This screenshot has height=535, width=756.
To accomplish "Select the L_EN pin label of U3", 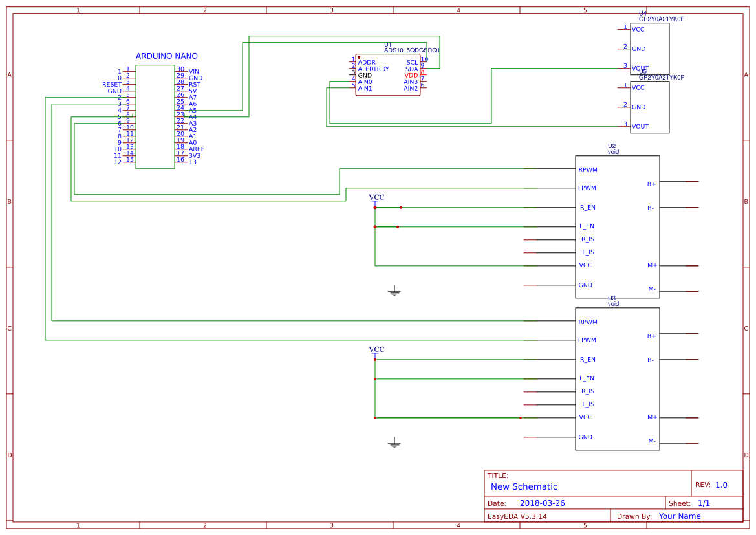I will [587, 378].
